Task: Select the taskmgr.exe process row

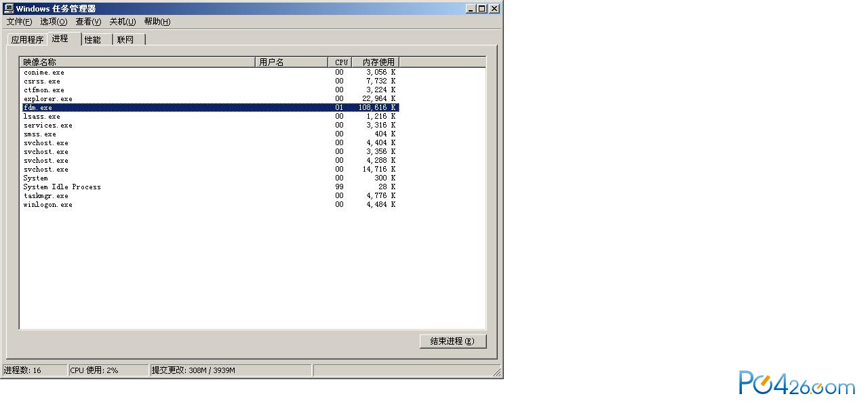Action: tap(210, 196)
